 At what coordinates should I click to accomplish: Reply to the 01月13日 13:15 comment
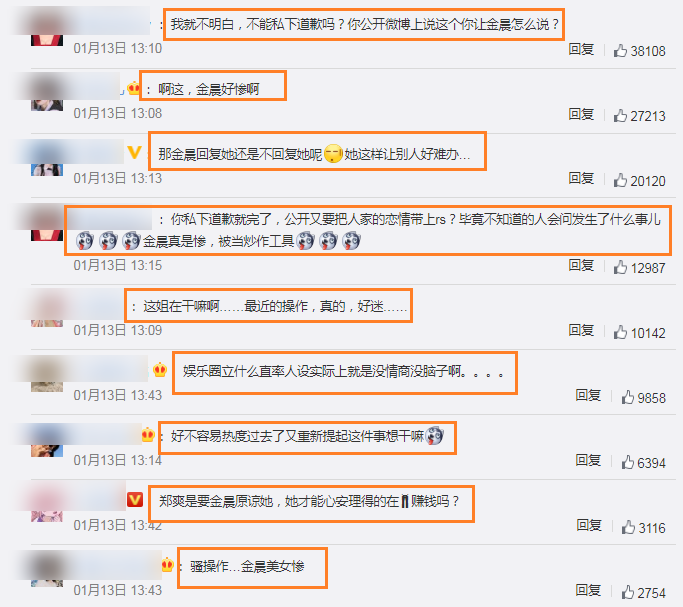(x=581, y=266)
